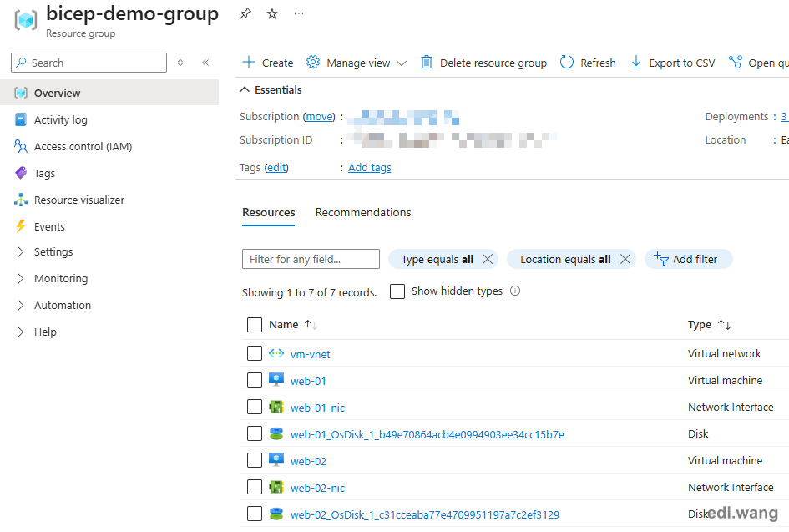Image resolution: width=789 pixels, height=532 pixels.
Task: Switch to the Recommendations tab
Action: pyautogui.click(x=363, y=212)
